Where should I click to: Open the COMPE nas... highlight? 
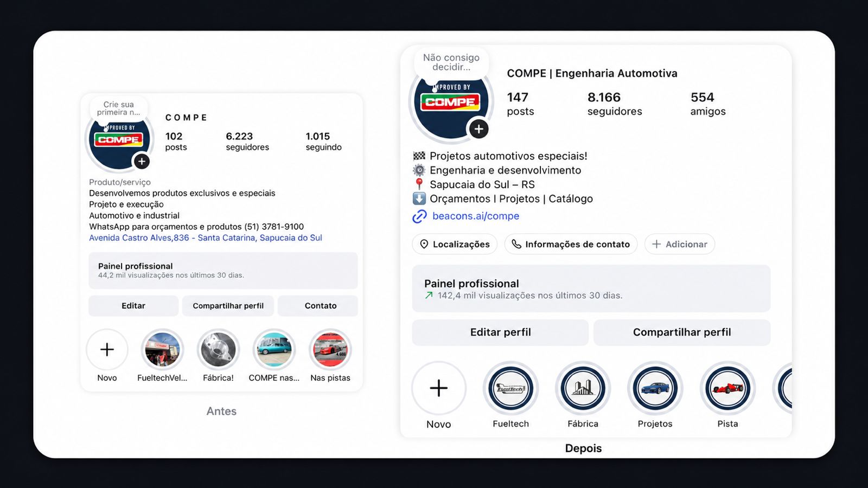click(274, 350)
